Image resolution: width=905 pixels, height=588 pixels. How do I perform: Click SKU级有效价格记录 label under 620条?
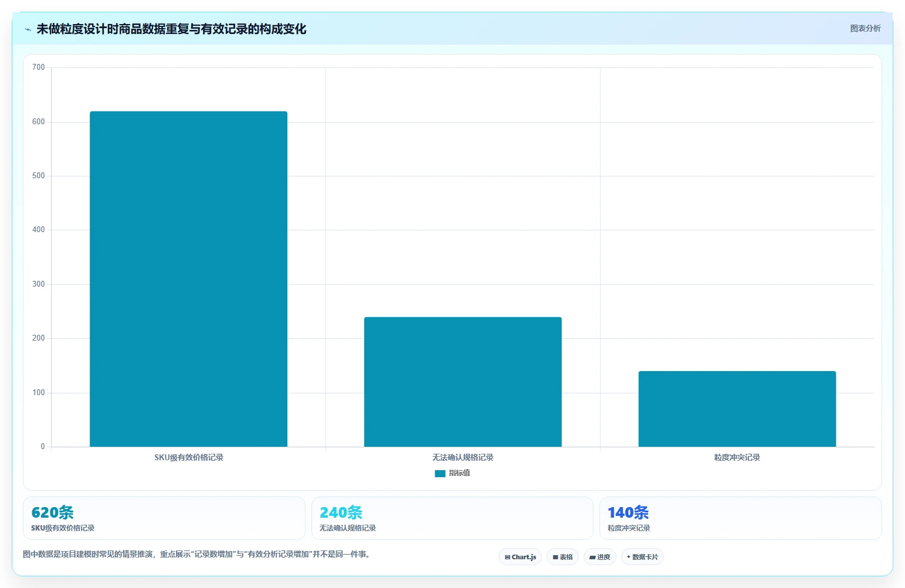63,528
